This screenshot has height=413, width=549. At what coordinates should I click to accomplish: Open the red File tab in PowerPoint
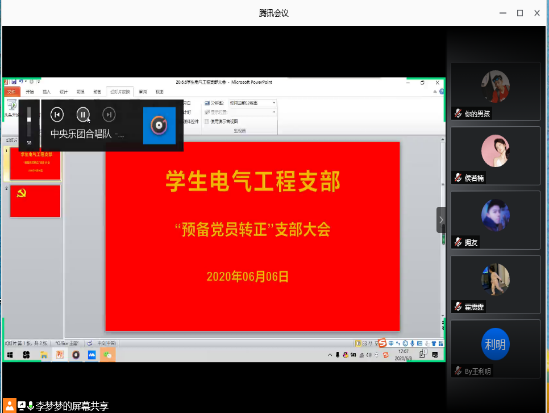pyautogui.click(x=12, y=92)
